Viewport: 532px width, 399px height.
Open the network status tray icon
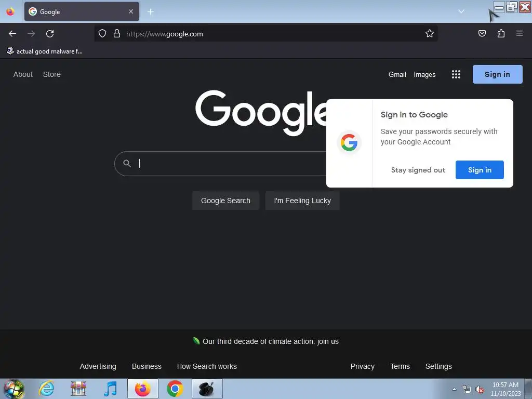(x=467, y=390)
